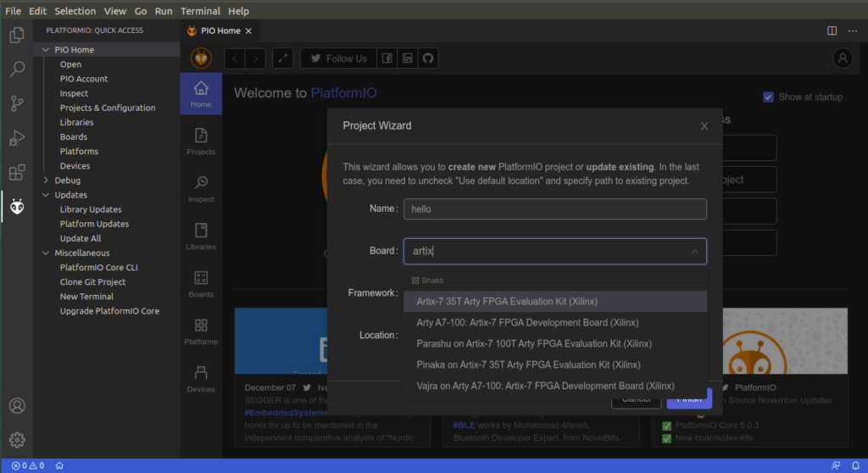Open PIO Account in quick access
868x473 pixels.
click(84, 79)
